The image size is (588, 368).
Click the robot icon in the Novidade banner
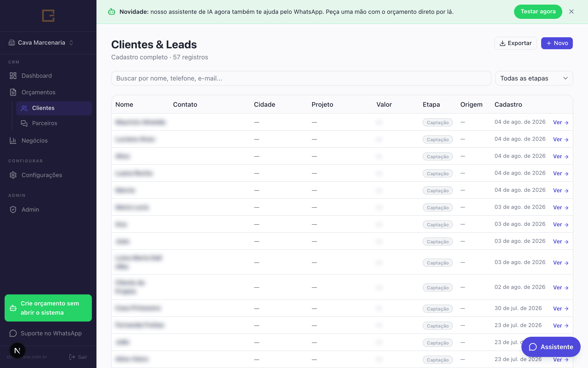click(112, 12)
